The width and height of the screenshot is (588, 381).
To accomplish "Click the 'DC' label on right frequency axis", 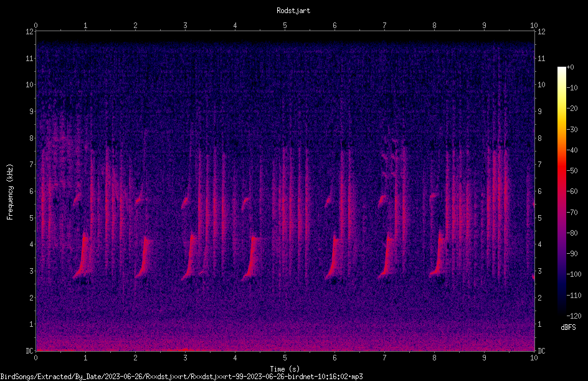I will point(541,351).
